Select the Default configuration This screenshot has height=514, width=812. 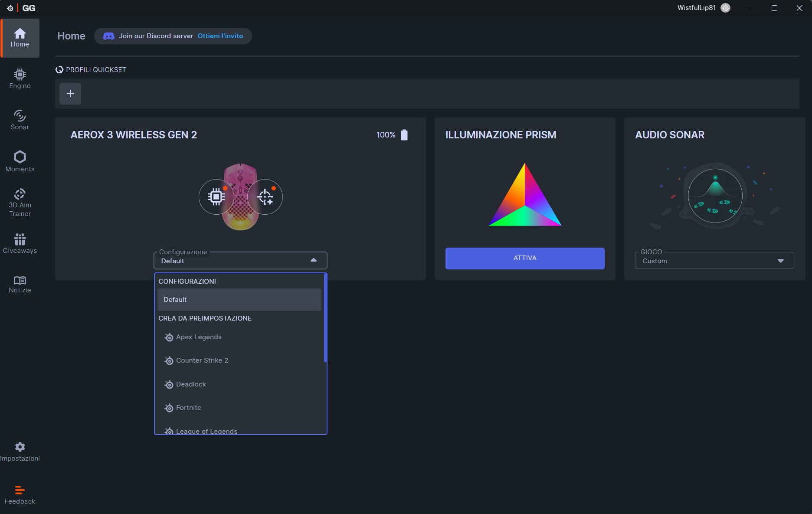(239, 300)
